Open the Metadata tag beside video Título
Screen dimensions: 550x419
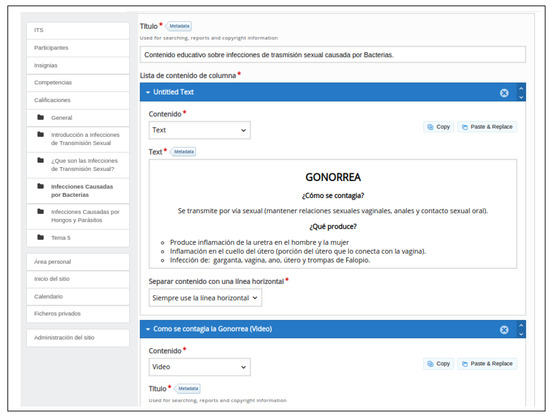click(x=188, y=388)
